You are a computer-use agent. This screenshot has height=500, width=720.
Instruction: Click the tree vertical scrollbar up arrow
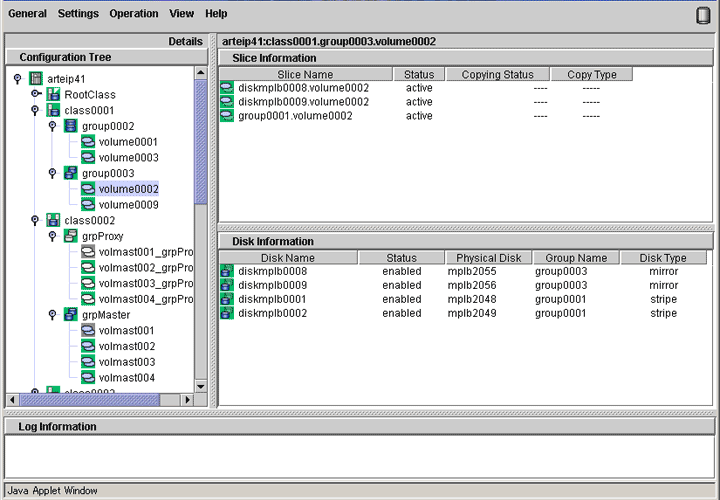coord(201,73)
